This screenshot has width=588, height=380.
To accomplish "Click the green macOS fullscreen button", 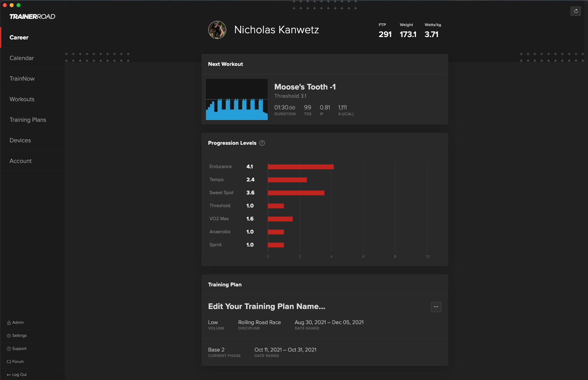I will tap(19, 5).
